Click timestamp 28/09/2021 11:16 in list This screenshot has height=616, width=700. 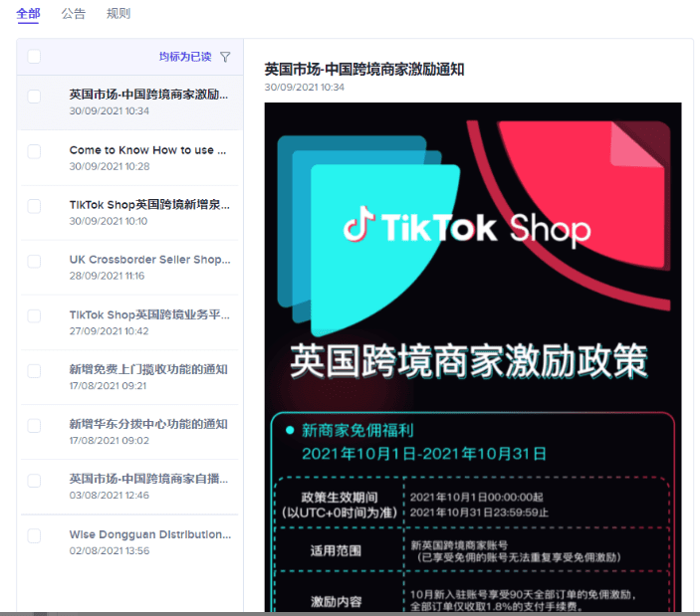107,276
